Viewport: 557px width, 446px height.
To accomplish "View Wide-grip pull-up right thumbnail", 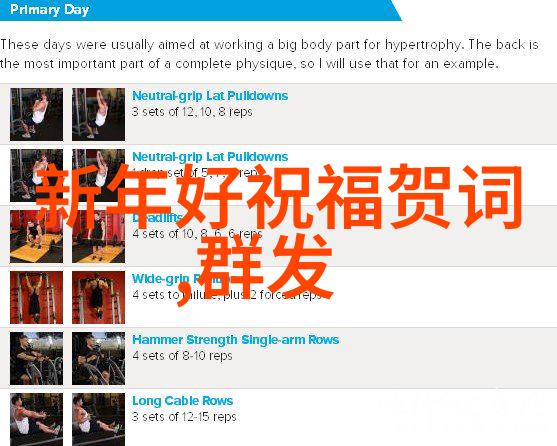I will (98, 298).
